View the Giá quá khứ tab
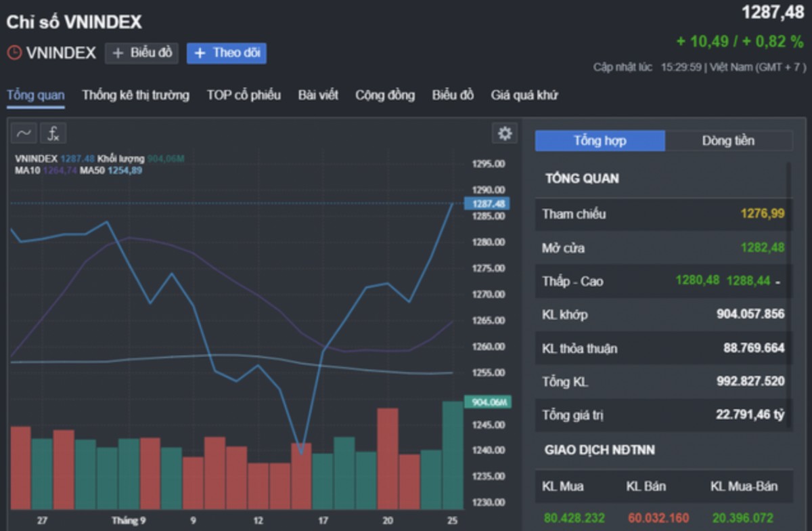 [x=524, y=95]
